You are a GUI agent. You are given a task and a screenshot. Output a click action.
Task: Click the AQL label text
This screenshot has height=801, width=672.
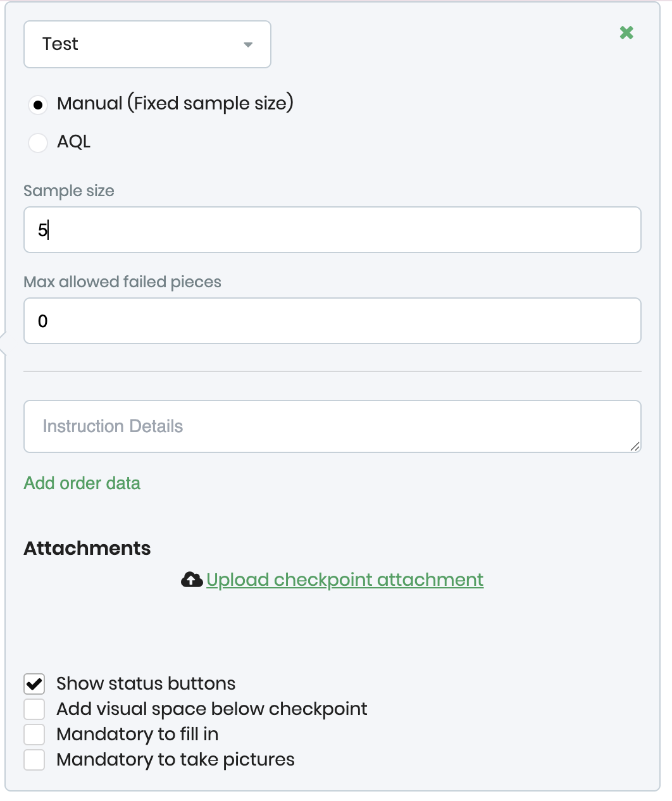tap(74, 142)
